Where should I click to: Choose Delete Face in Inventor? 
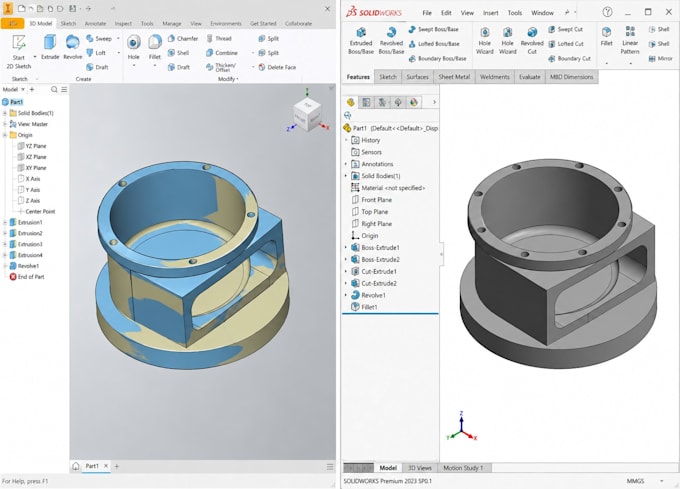coord(277,67)
